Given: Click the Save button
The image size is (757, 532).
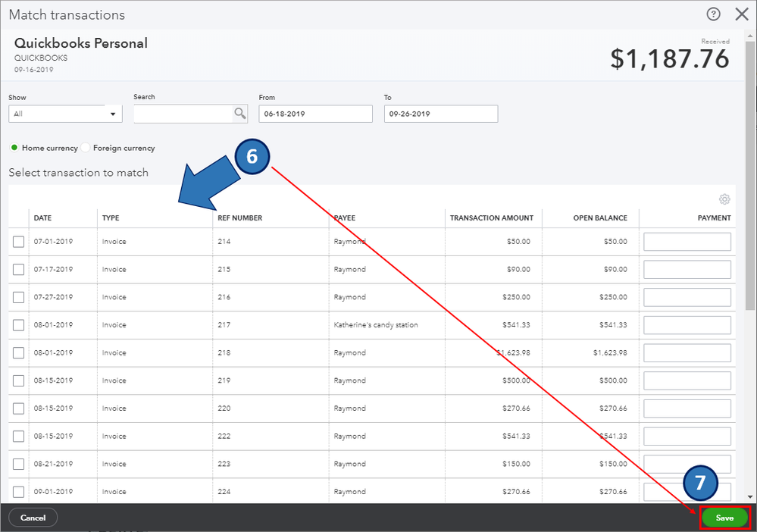Looking at the screenshot, I should click(724, 518).
